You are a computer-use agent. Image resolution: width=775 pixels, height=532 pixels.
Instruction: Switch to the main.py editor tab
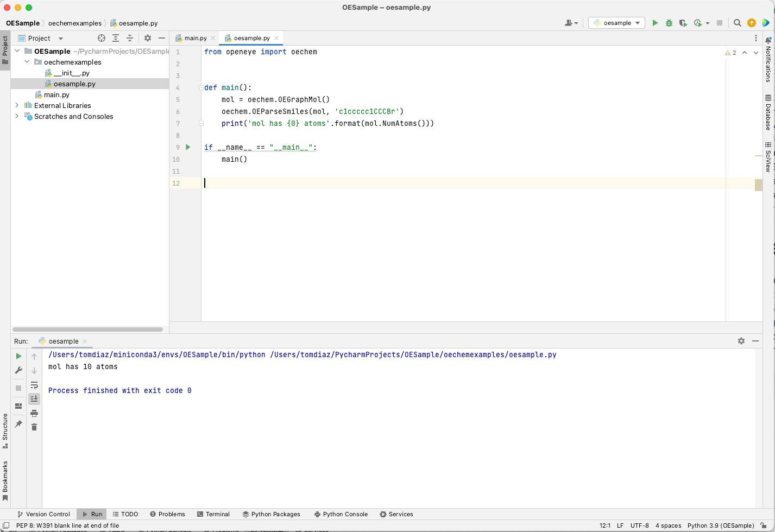194,38
